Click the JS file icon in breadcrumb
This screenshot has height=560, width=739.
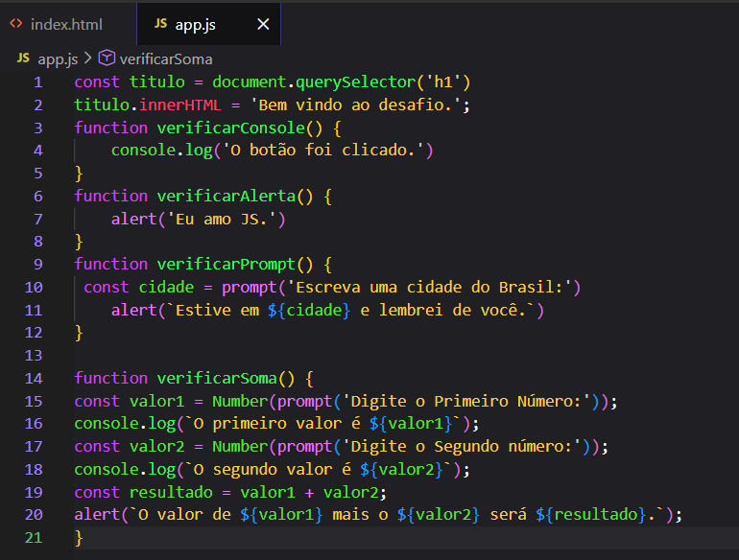23,58
